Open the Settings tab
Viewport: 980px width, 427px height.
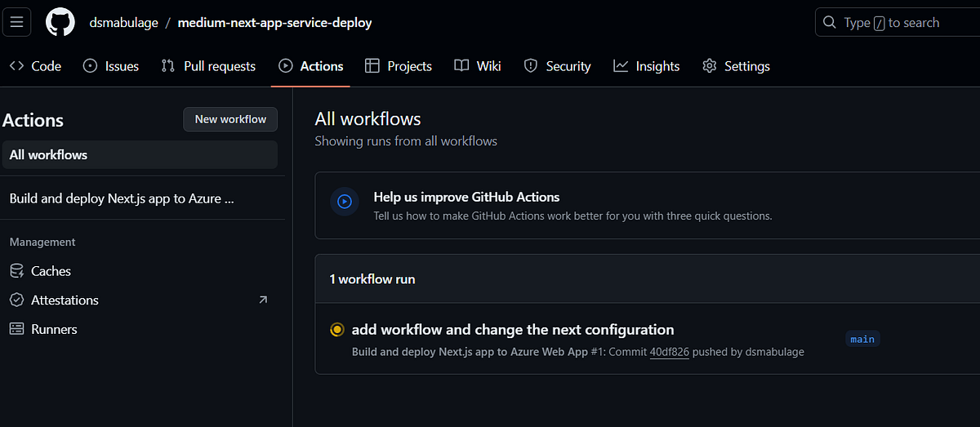point(736,66)
